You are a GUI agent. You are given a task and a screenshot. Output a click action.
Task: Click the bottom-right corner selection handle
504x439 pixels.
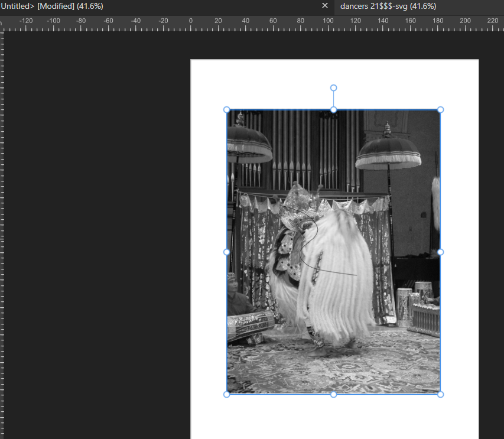440,394
